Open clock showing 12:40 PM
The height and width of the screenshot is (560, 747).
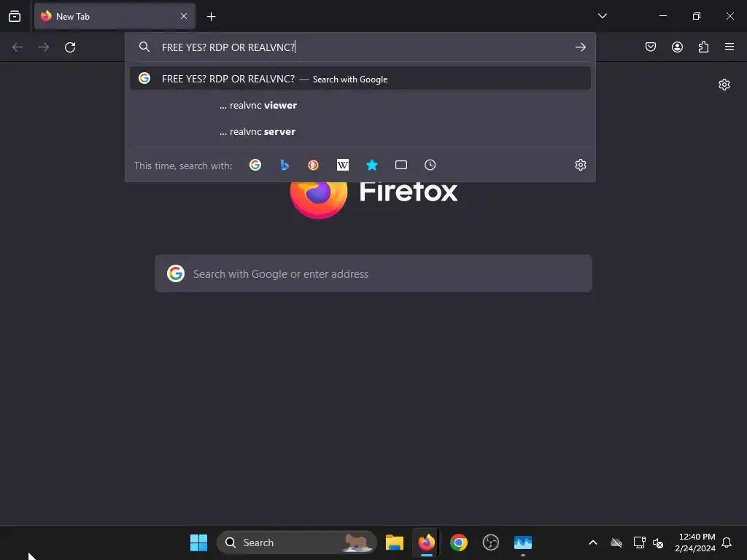click(x=695, y=542)
